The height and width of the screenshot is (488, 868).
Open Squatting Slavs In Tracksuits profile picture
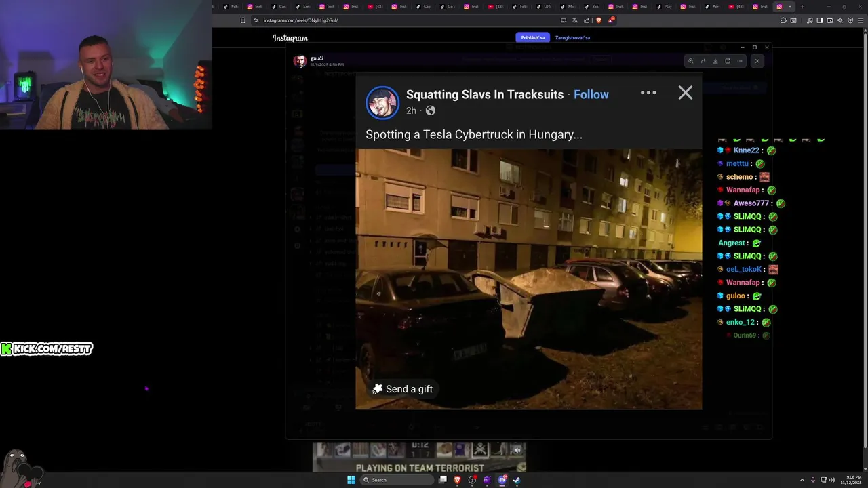point(382,102)
